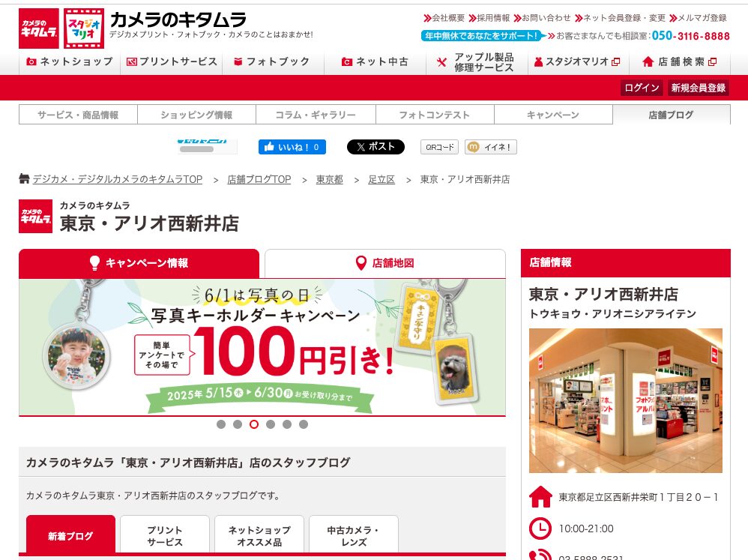The image size is (748, 560).
Task: Open アップル製品修理サービス navigation item
Action: (477, 62)
